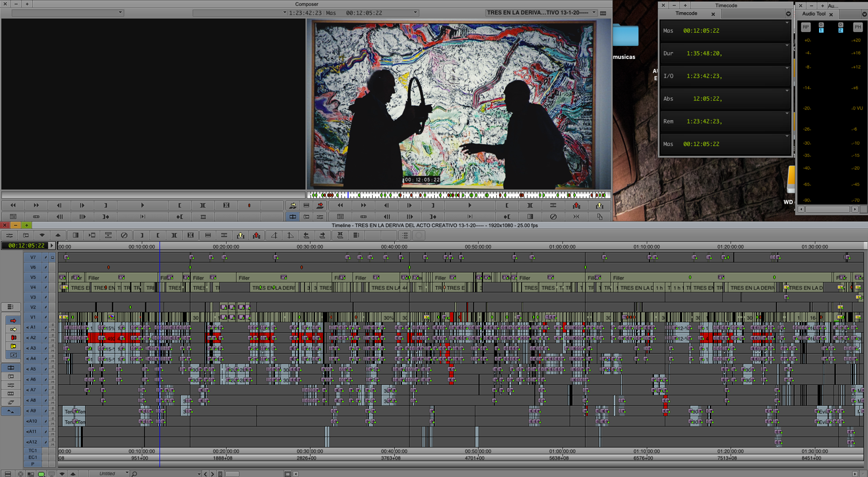
Task: Click position bar under record monitor
Action: (x=458, y=195)
